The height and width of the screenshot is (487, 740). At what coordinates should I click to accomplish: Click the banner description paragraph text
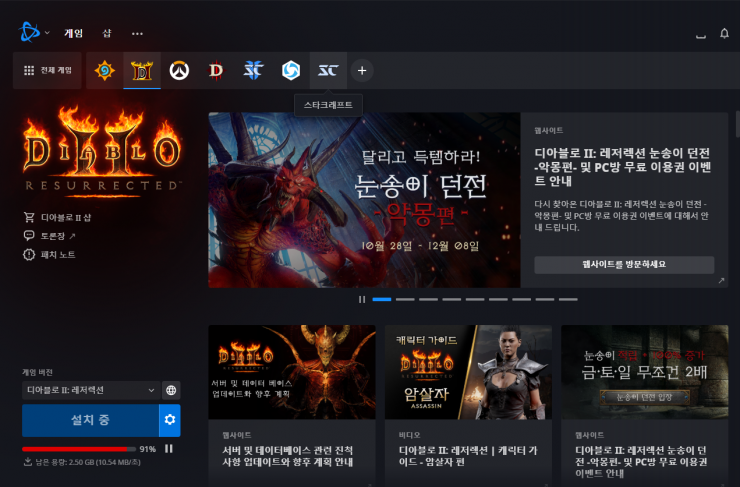coord(621,216)
